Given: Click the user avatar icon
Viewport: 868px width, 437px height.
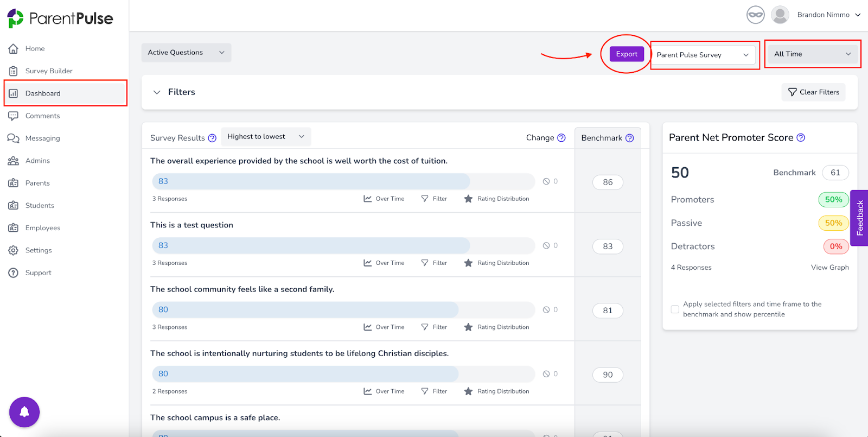Looking at the screenshot, I should 780,15.
